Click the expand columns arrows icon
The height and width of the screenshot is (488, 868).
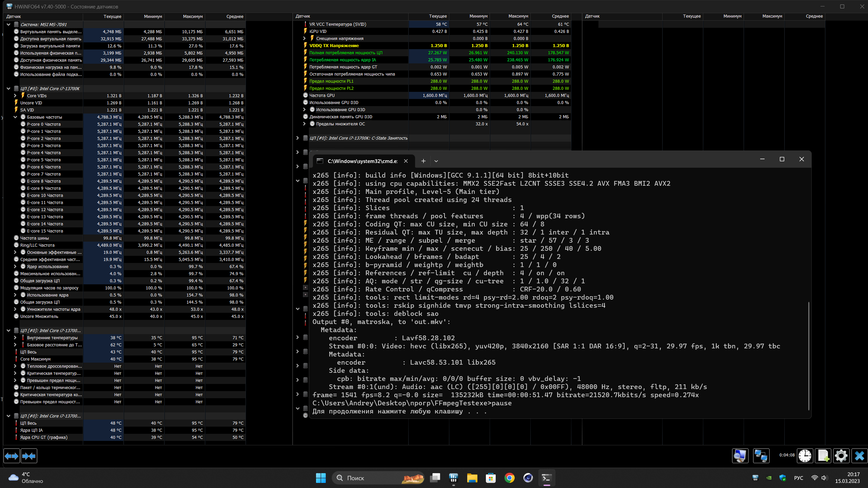pyautogui.click(x=12, y=456)
